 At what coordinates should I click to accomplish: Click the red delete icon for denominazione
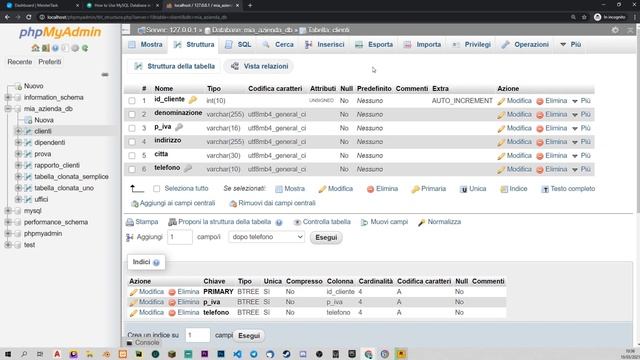(540, 115)
